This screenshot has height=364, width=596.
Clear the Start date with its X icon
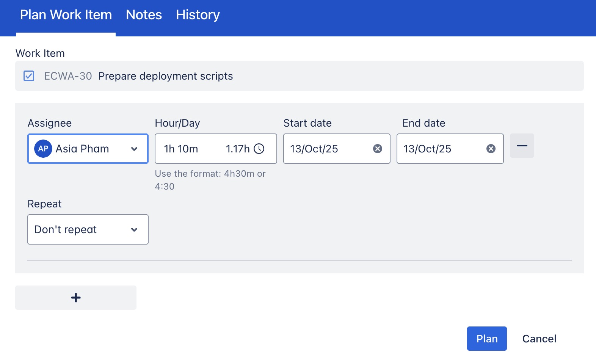(378, 149)
